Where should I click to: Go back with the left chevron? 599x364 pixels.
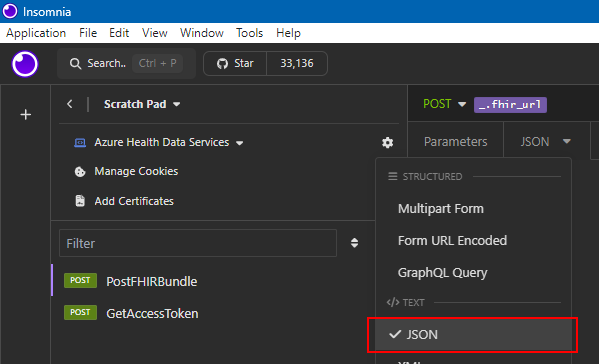pyautogui.click(x=70, y=104)
